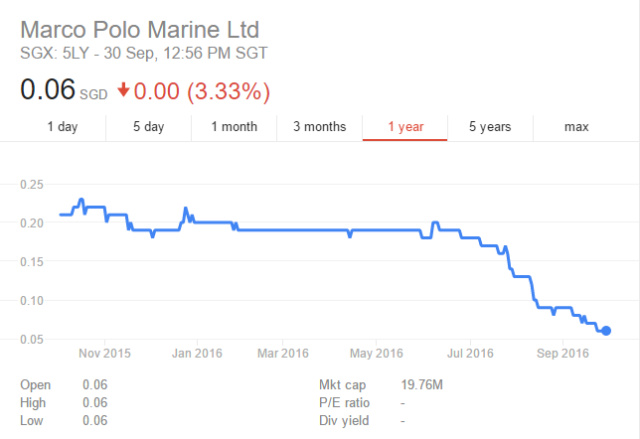This screenshot has width=640, height=439.
Task: Select the 1 day range tab
Action: pyautogui.click(x=62, y=127)
